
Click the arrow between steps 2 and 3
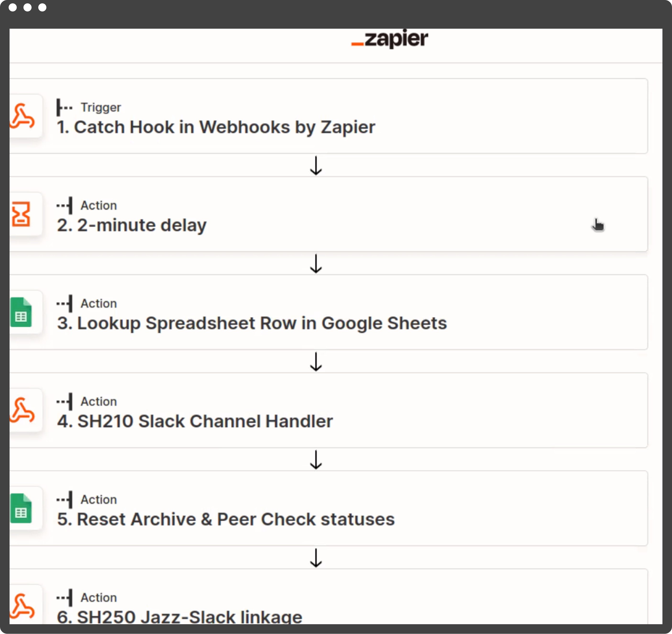click(316, 264)
